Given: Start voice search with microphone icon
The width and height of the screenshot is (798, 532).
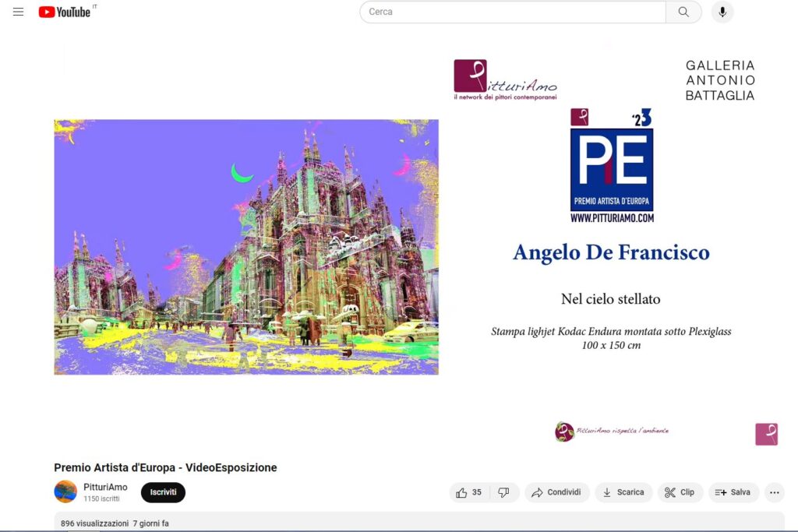Looking at the screenshot, I should [x=722, y=12].
